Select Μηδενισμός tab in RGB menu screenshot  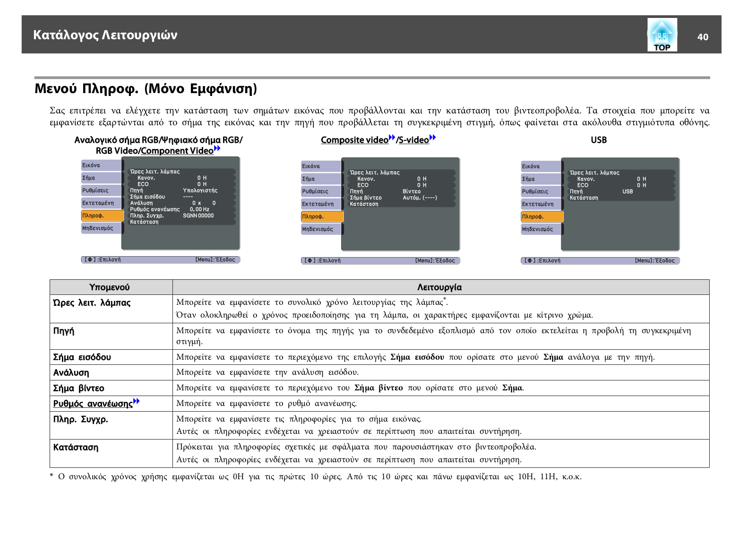pos(101,228)
